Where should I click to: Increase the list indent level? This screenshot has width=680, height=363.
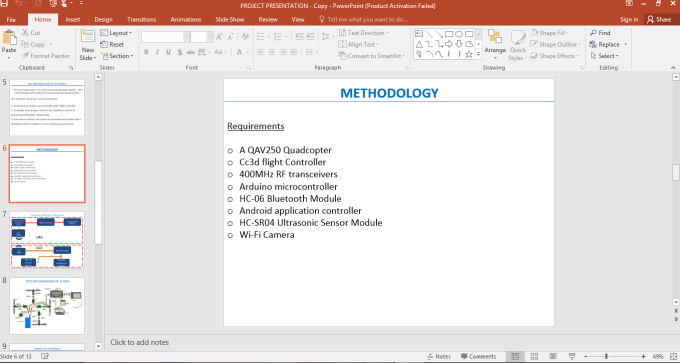(311, 36)
